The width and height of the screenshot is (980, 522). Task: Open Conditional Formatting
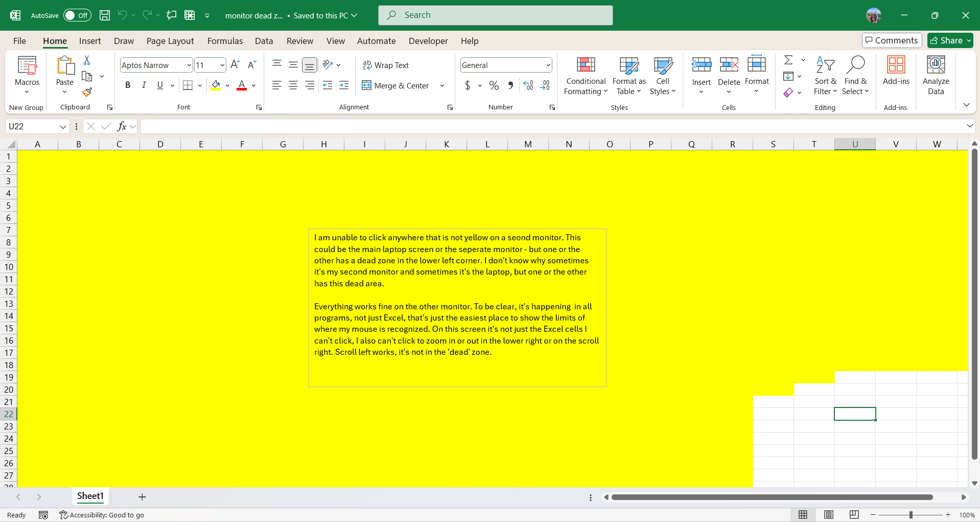pos(585,77)
